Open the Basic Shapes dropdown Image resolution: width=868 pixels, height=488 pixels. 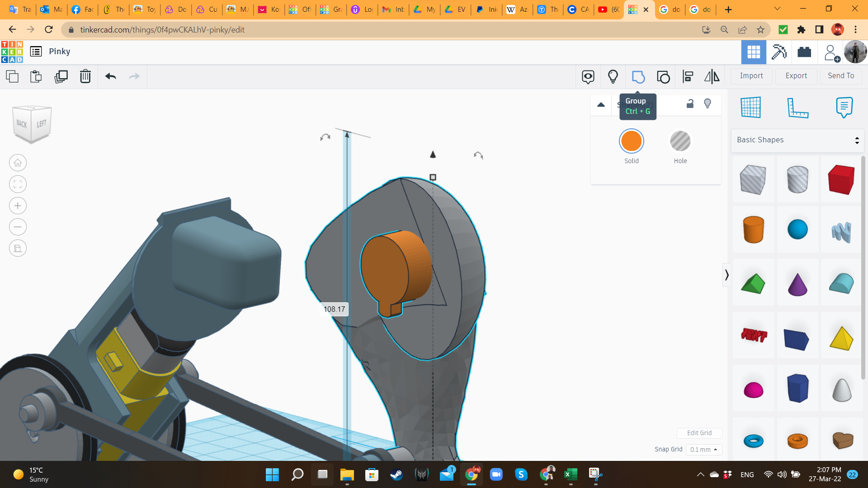coord(797,140)
